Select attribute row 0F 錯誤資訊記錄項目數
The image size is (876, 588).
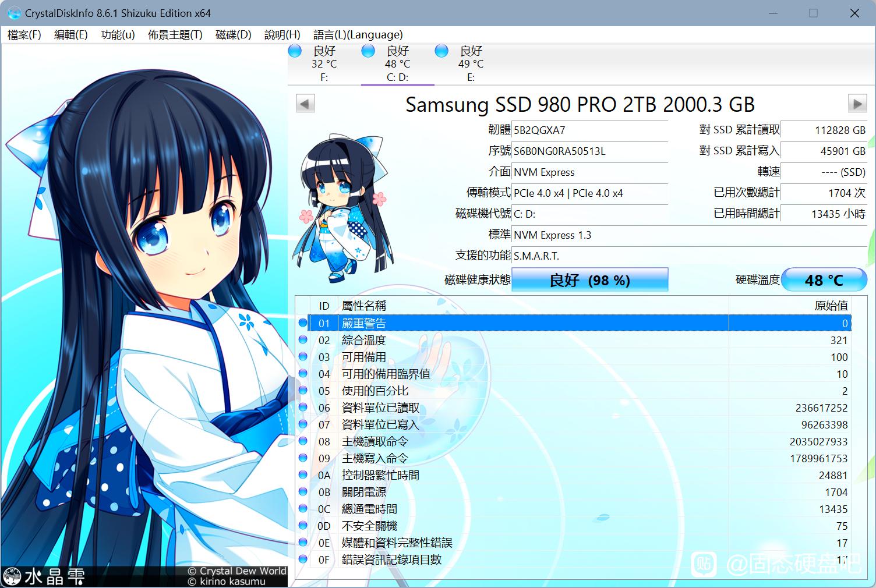point(574,559)
